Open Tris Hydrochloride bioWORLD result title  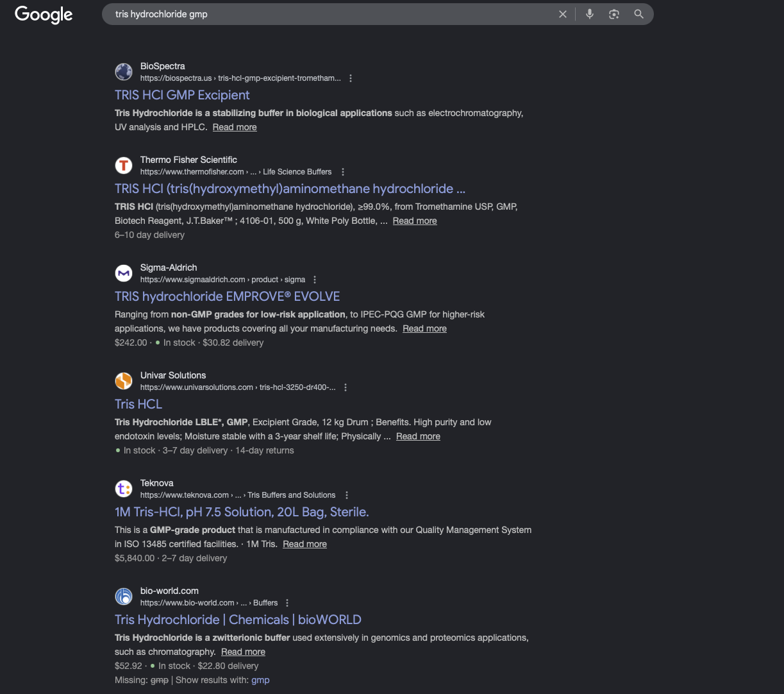[238, 620]
